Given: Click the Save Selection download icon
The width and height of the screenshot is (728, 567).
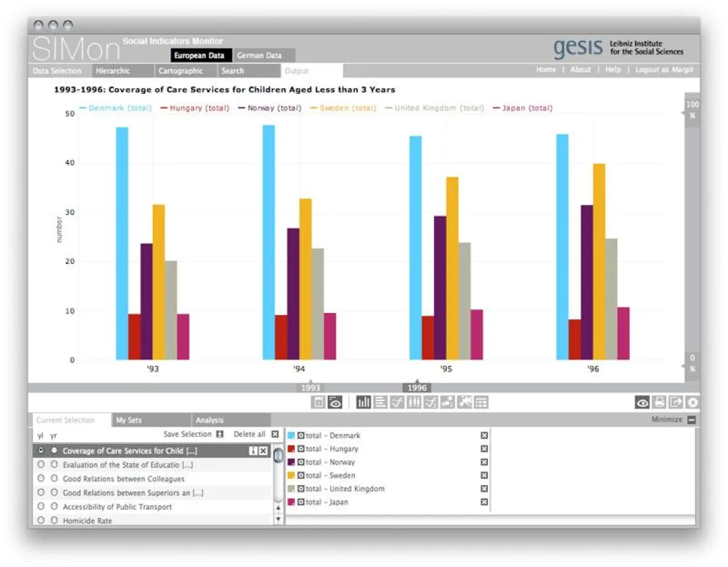Looking at the screenshot, I should pos(219,434).
